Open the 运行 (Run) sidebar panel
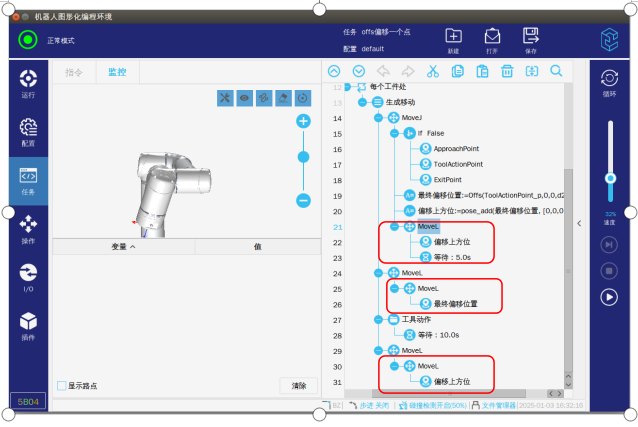 click(x=28, y=83)
